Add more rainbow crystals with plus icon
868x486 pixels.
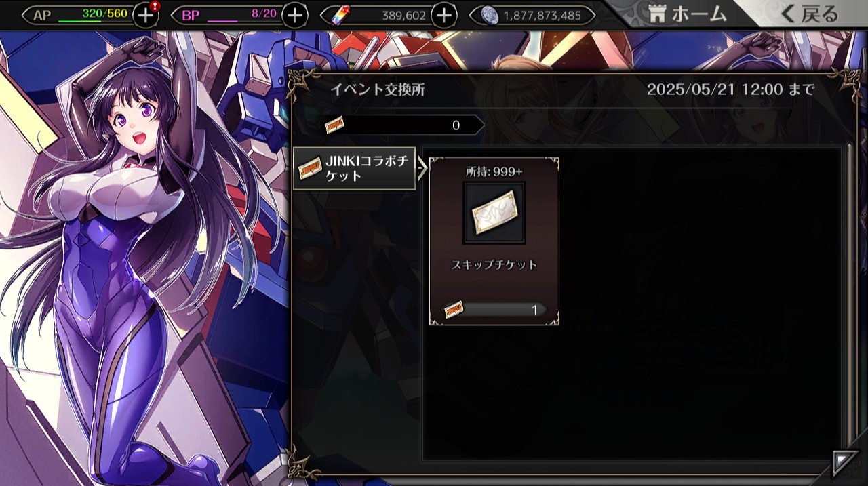click(443, 14)
